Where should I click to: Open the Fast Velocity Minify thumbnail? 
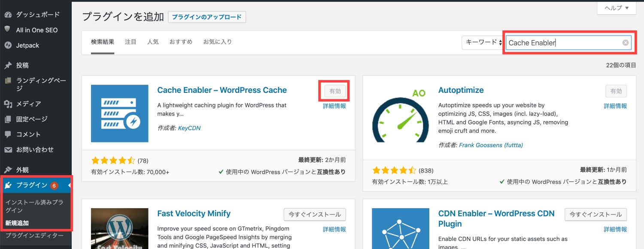click(120, 228)
